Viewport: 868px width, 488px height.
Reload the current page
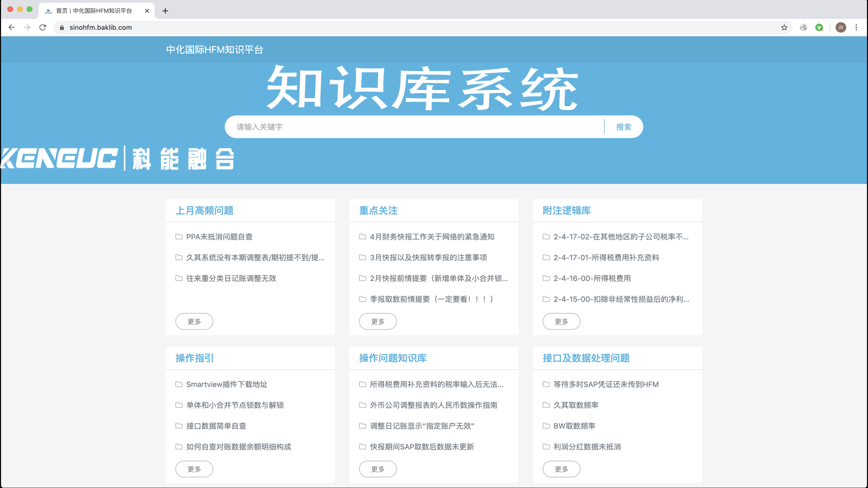[x=43, y=27]
